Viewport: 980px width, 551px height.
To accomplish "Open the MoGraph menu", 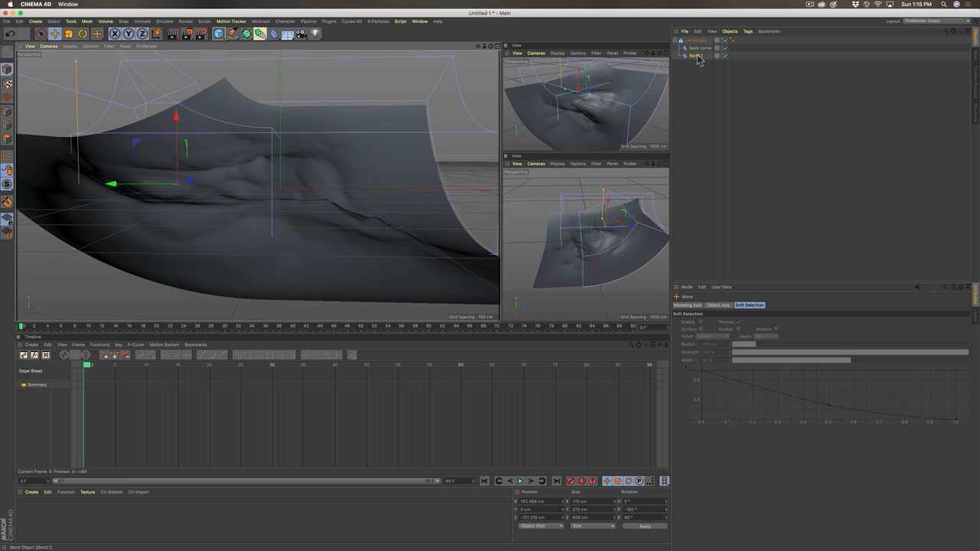I will click(x=260, y=21).
